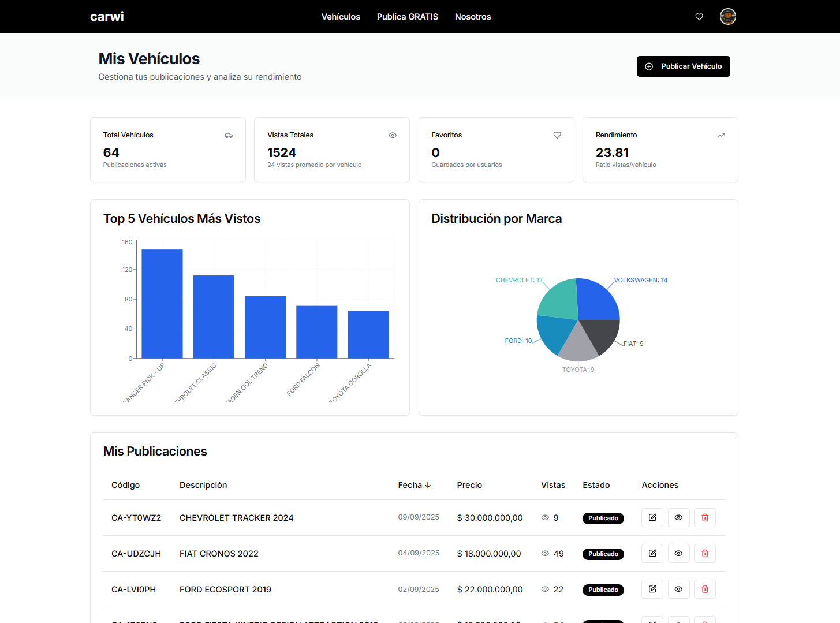Click the CHEVROLET: 12 pie label

point(519,280)
